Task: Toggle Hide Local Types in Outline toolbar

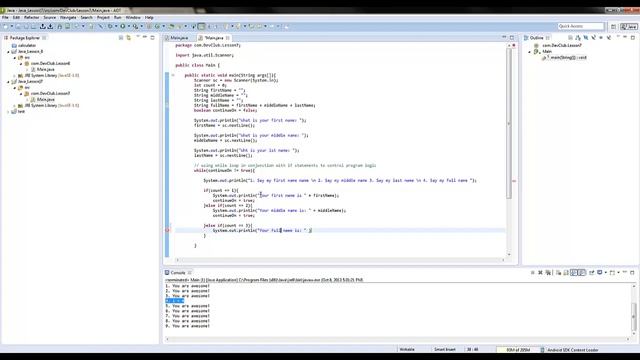Action: point(609,38)
